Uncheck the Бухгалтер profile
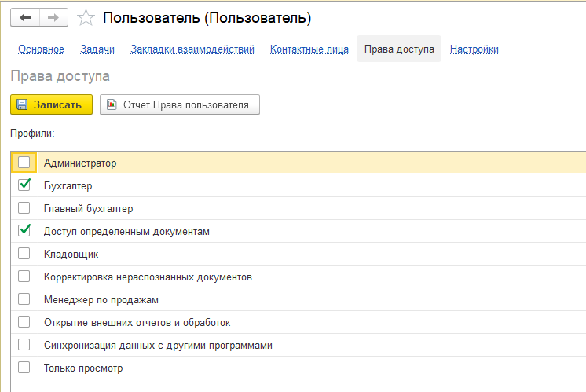Image resolution: width=586 pixels, height=392 pixels. [x=24, y=185]
